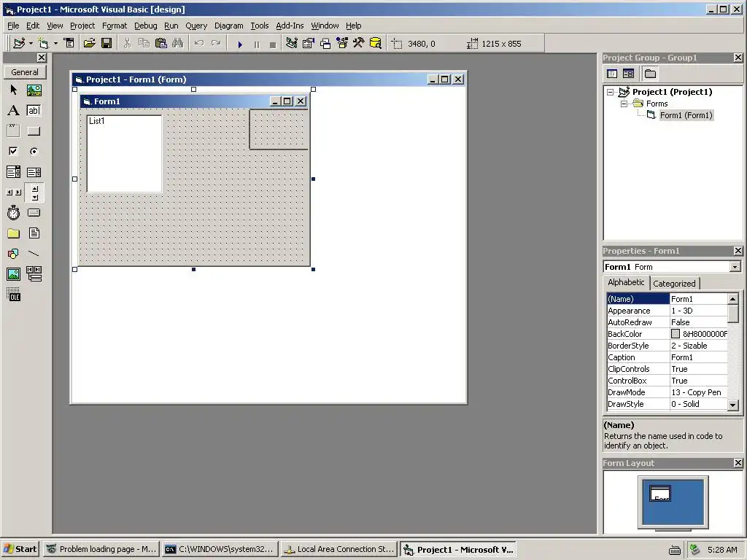Click the General toolbox tab button
The image size is (747, 560).
coord(25,72)
